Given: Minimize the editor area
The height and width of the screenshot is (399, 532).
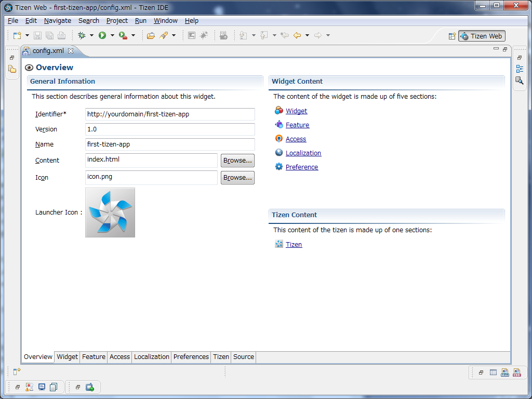Looking at the screenshot, I should coord(496,49).
